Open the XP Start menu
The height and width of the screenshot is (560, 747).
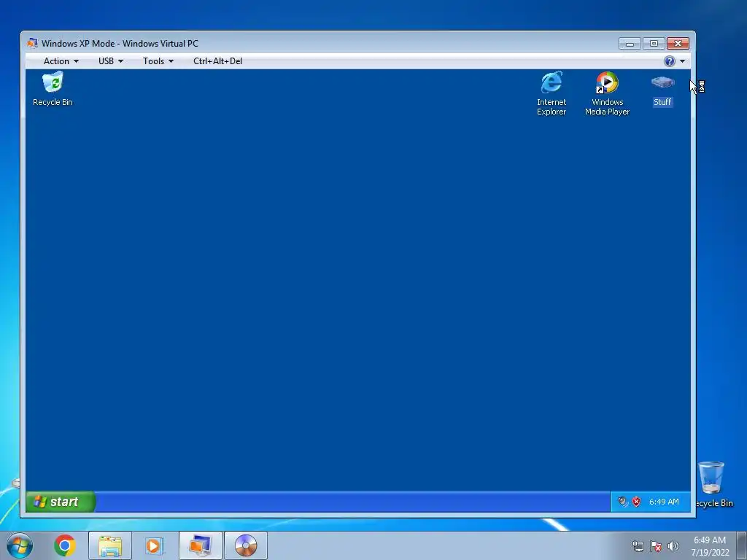[x=61, y=502]
